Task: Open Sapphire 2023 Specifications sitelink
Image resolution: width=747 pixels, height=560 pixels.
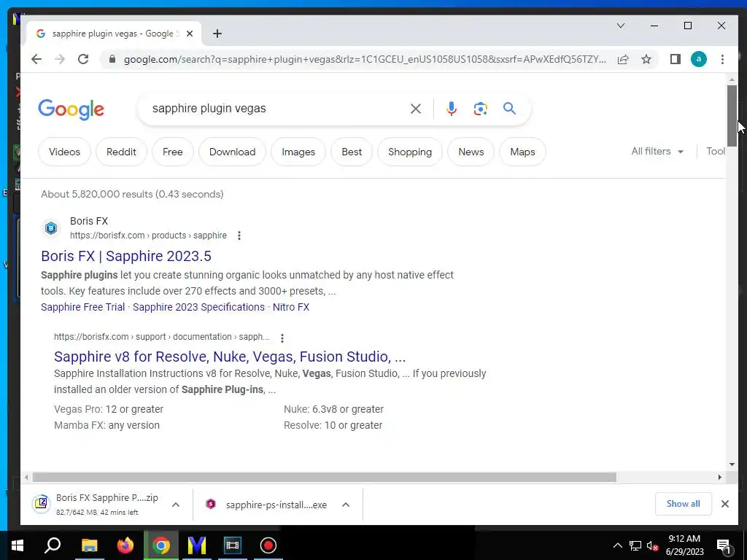Action: click(198, 307)
